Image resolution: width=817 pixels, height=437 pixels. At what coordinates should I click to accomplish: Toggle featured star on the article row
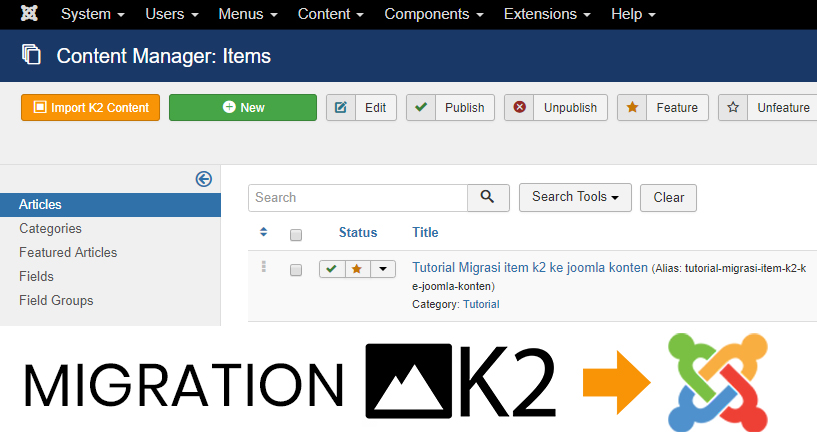357,269
